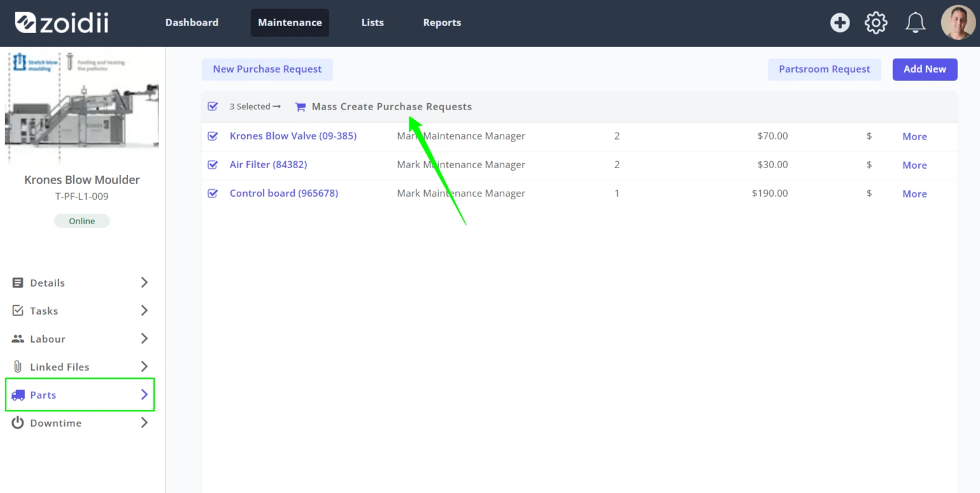Open the Air Filter (84382) link
980x493 pixels.
[x=268, y=164]
